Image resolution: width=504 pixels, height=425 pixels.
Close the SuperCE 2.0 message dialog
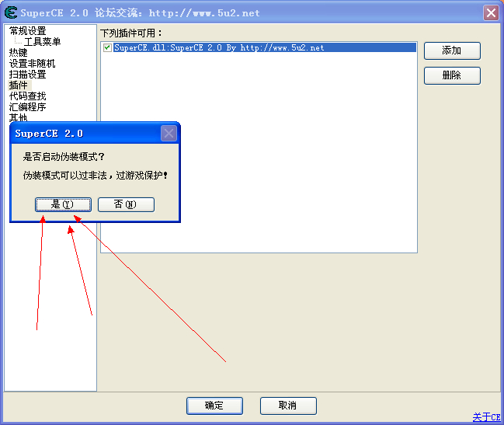[x=169, y=133]
